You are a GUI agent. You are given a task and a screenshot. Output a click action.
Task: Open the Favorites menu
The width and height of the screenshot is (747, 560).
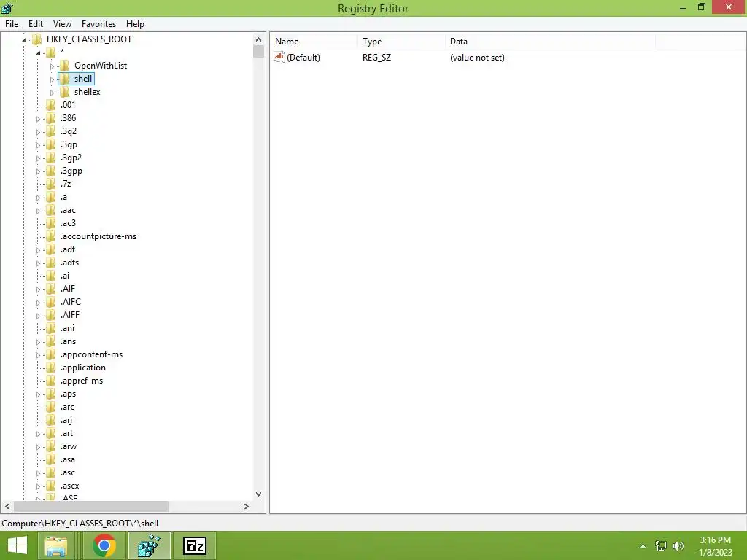[98, 24]
